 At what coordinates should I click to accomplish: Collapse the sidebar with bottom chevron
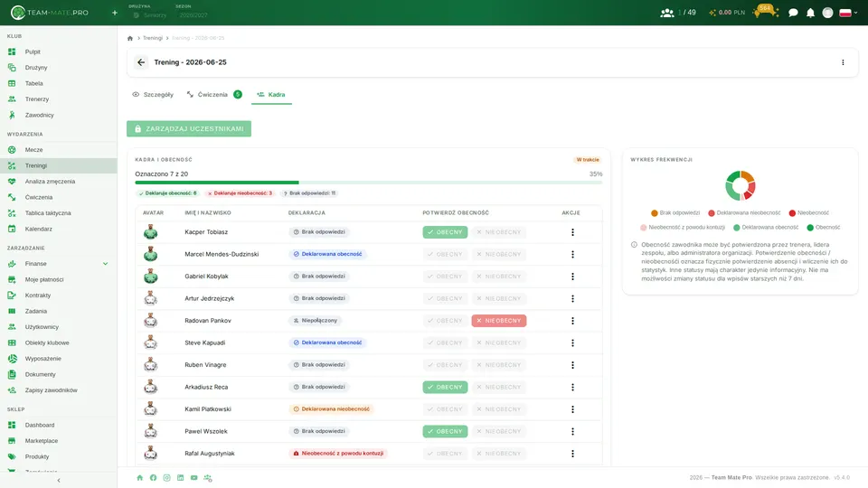coord(59,480)
